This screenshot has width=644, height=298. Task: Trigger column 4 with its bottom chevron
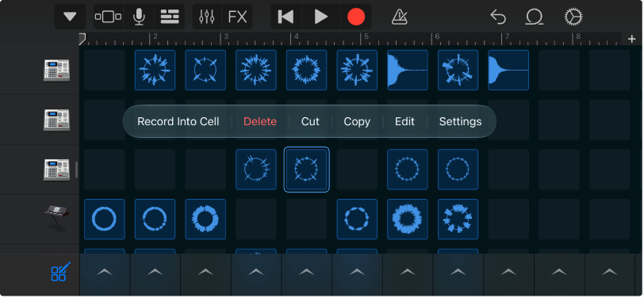click(x=256, y=272)
